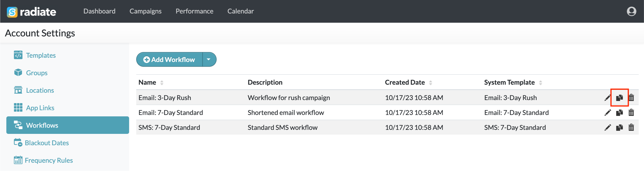Click the Templates code icon in sidebar
The width and height of the screenshot is (644, 171).
click(18, 55)
